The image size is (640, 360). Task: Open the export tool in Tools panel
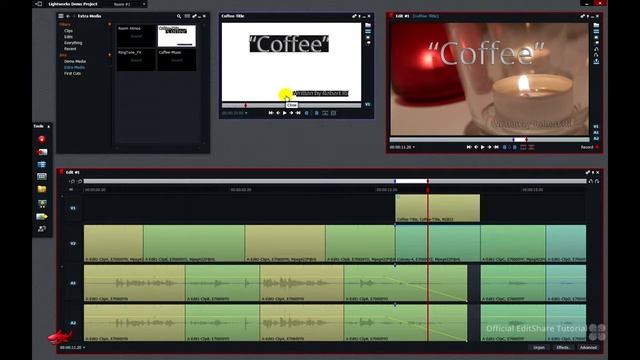(42, 216)
